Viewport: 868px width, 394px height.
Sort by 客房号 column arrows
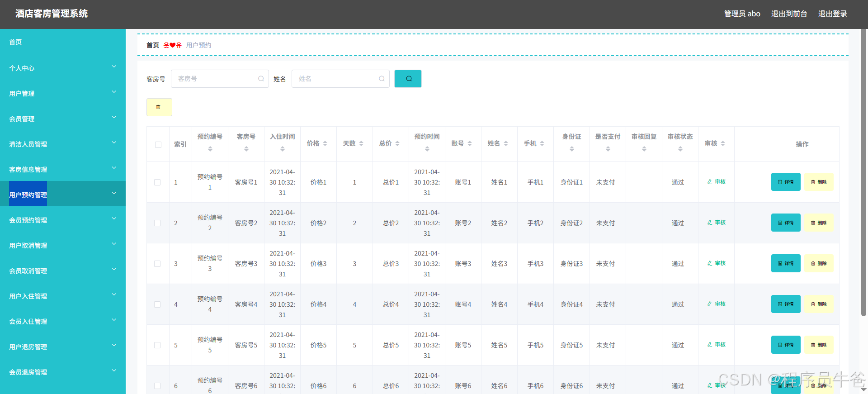click(x=246, y=149)
